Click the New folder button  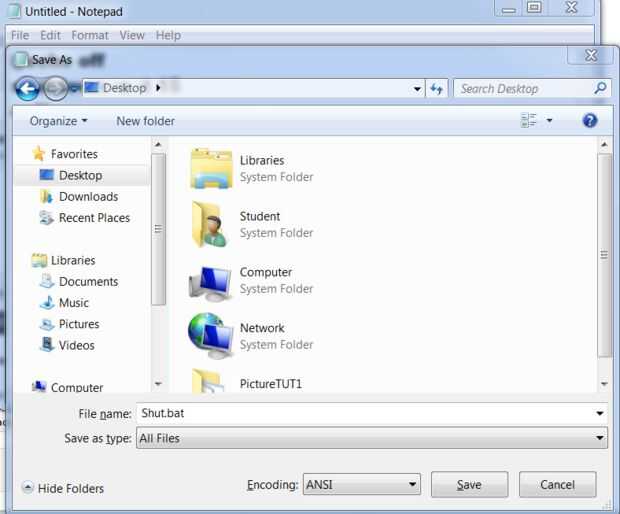(x=146, y=121)
